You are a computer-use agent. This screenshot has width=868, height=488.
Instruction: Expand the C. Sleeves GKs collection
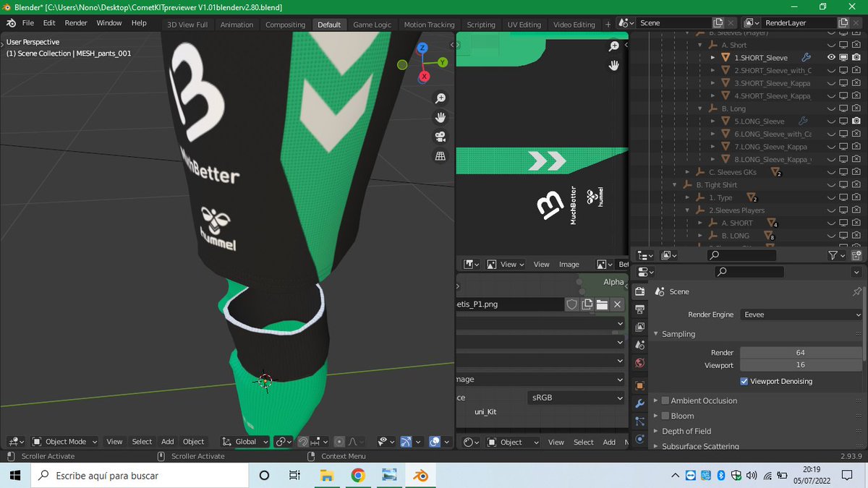(x=688, y=172)
